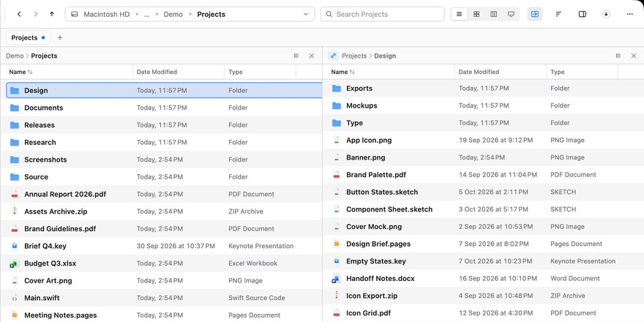Screen dimensions: 644x322
Task: Toggle the dual pane button
Action: [535, 14]
